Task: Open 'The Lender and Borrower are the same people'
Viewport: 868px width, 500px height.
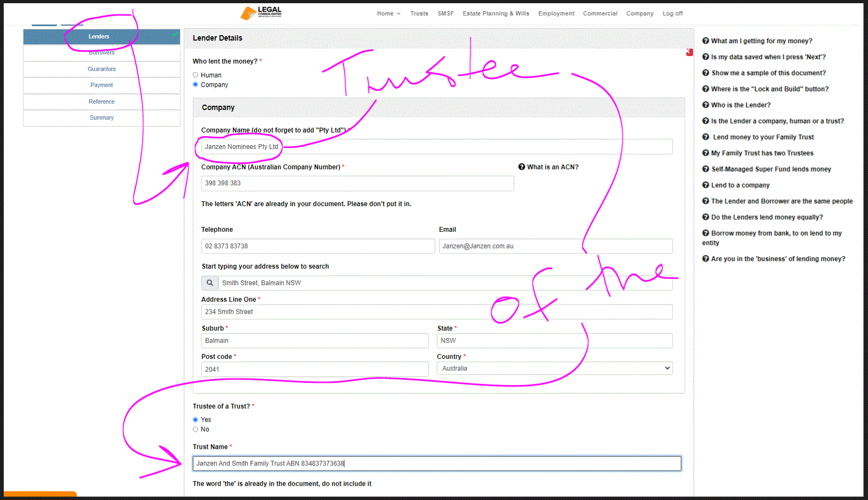Action: click(x=781, y=201)
